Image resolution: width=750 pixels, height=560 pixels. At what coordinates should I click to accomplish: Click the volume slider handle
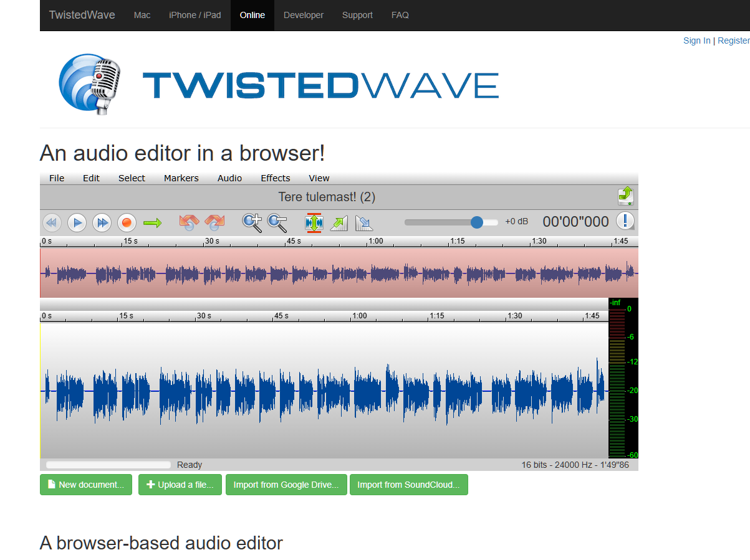pyautogui.click(x=477, y=222)
